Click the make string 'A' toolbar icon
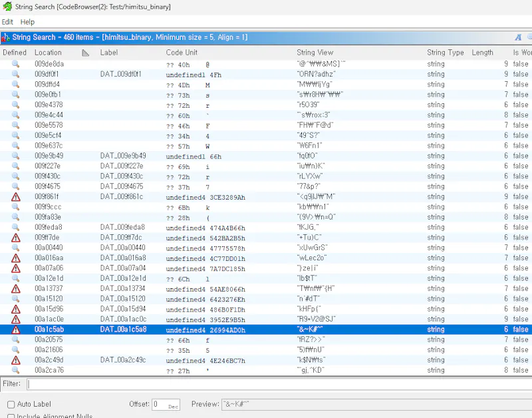This screenshot has height=418, width=532. tap(518, 37)
